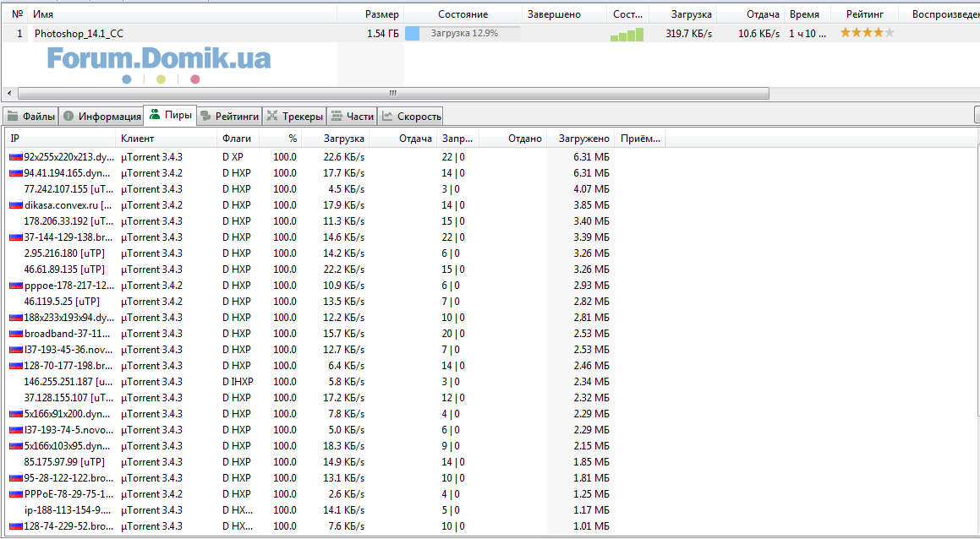Open the Информация tab
The height and width of the screenshot is (539, 980).
101,117
